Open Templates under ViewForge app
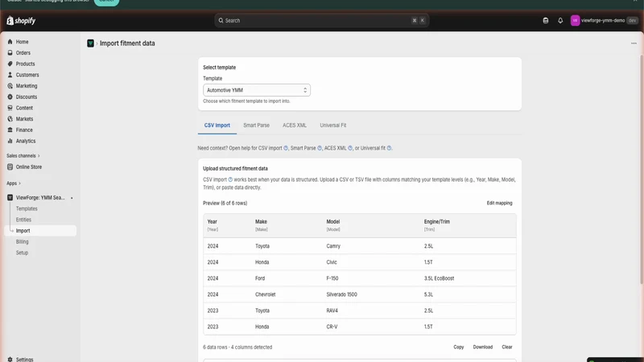The image size is (644, 362). click(27, 209)
